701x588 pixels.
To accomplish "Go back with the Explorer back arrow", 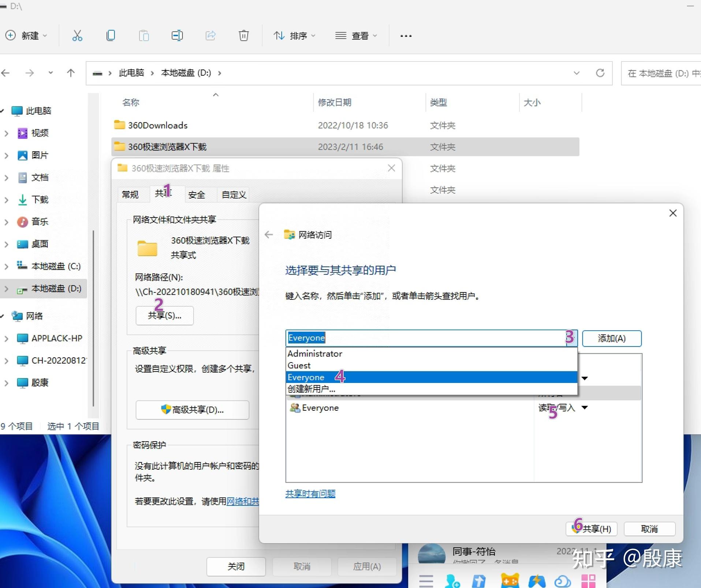I will (x=5, y=73).
